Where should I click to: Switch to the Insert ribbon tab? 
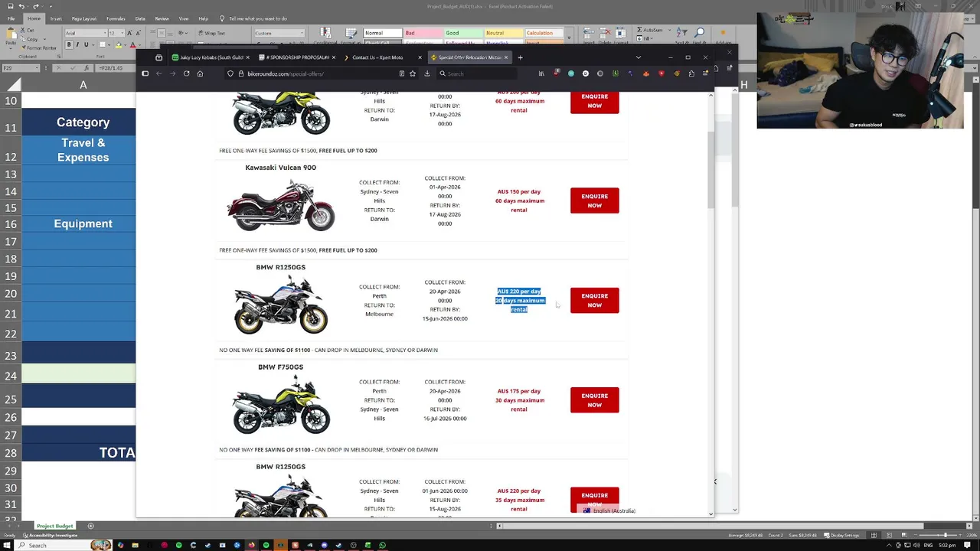pyautogui.click(x=56, y=18)
